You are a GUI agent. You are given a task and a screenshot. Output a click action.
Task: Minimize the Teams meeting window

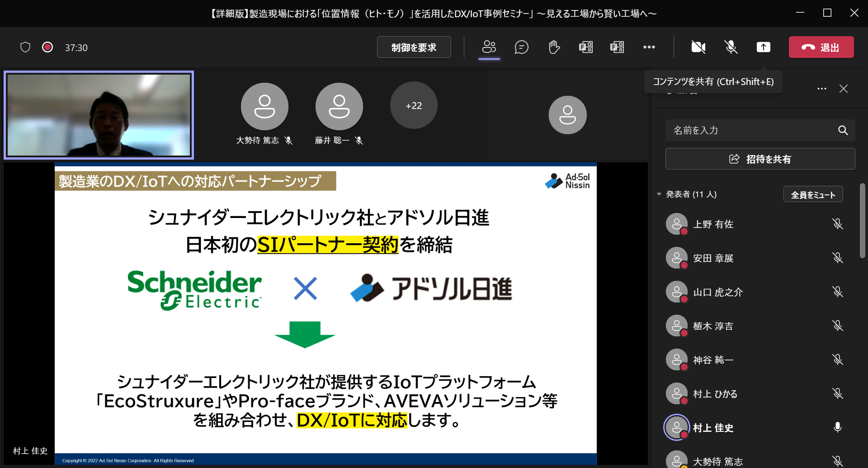pos(800,13)
